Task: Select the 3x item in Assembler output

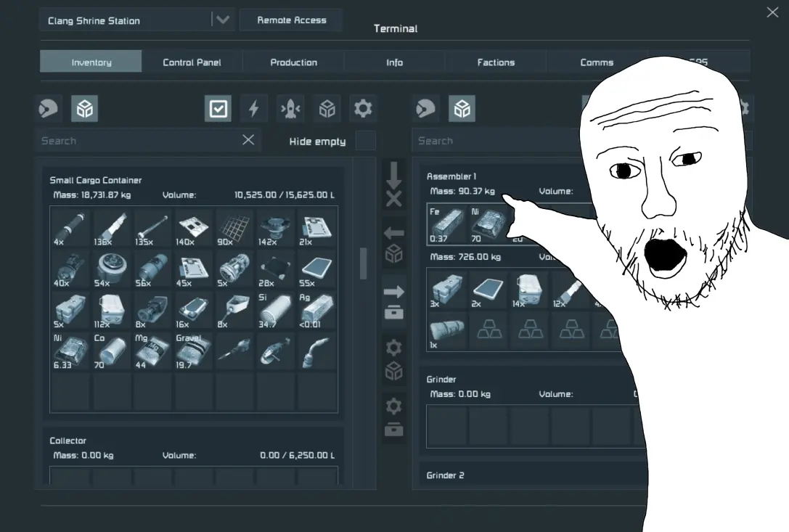Action: (x=447, y=290)
